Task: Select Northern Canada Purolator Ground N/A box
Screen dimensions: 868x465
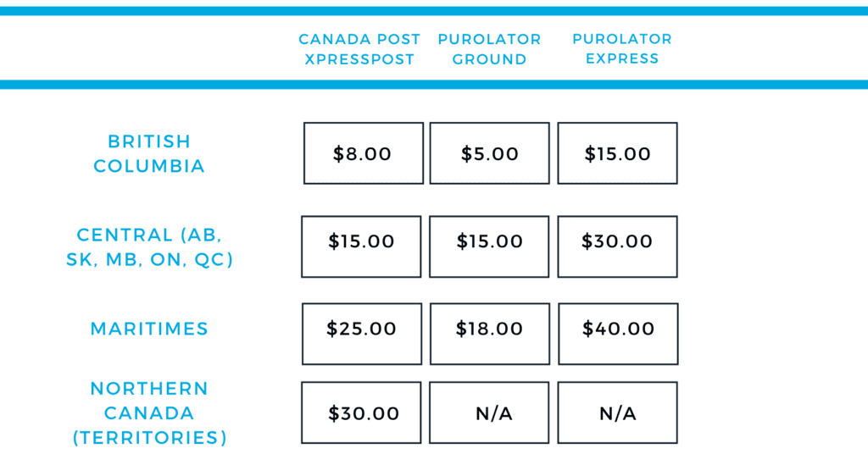Action: pos(489,412)
